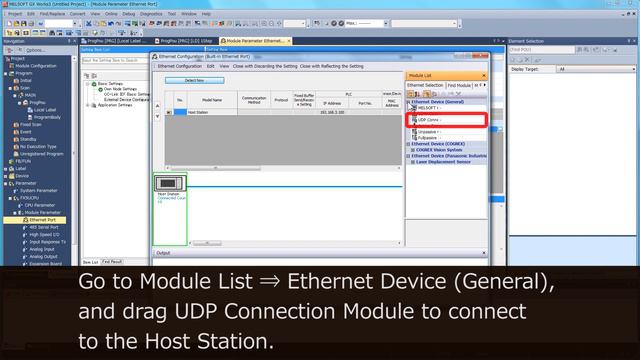Click the Options button in the Navigation panel

coord(36,50)
